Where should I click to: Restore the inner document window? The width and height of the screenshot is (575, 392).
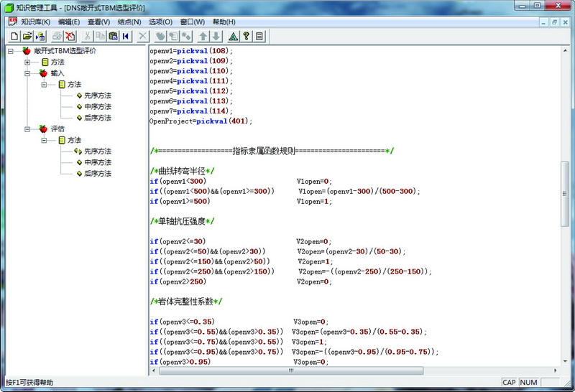tap(554, 22)
